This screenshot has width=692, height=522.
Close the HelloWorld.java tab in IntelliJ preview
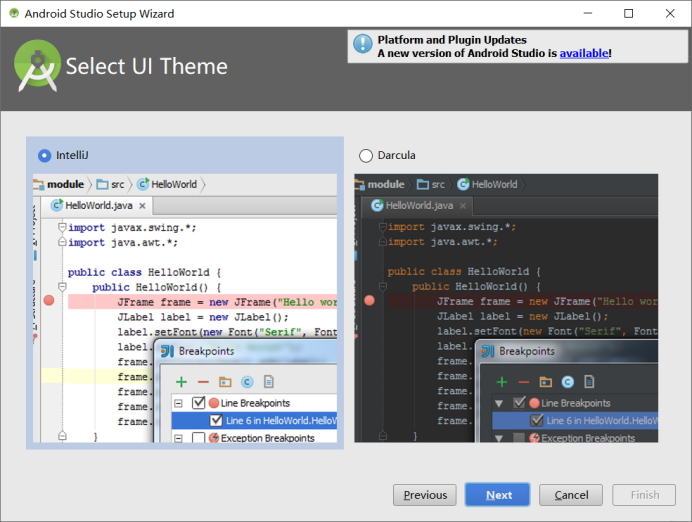[x=142, y=206]
